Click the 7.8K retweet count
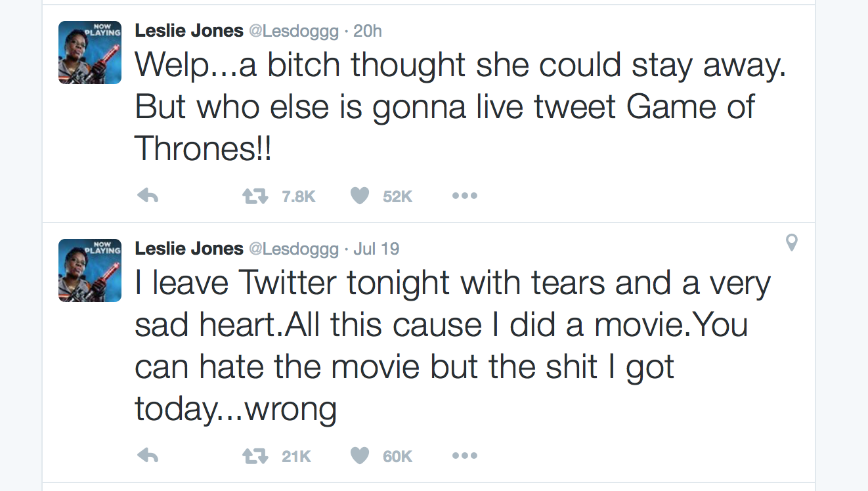868x491 pixels. (299, 196)
